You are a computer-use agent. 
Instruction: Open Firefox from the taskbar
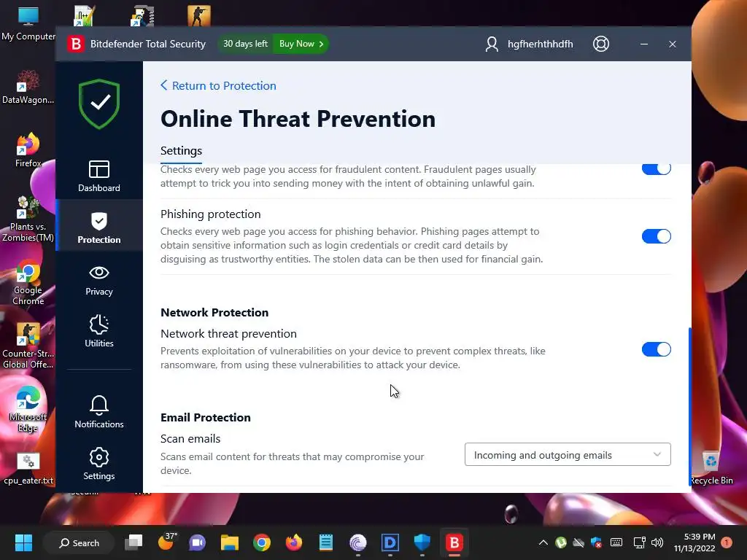[x=294, y=542]
